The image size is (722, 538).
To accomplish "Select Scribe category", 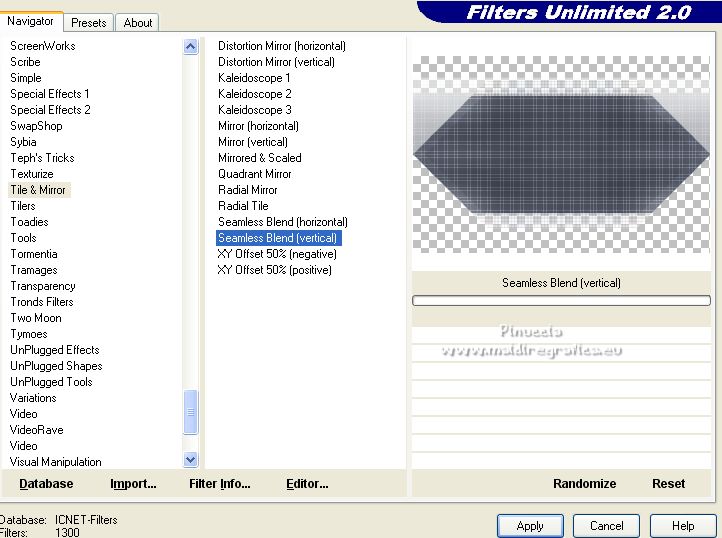I will click(25, 62).
